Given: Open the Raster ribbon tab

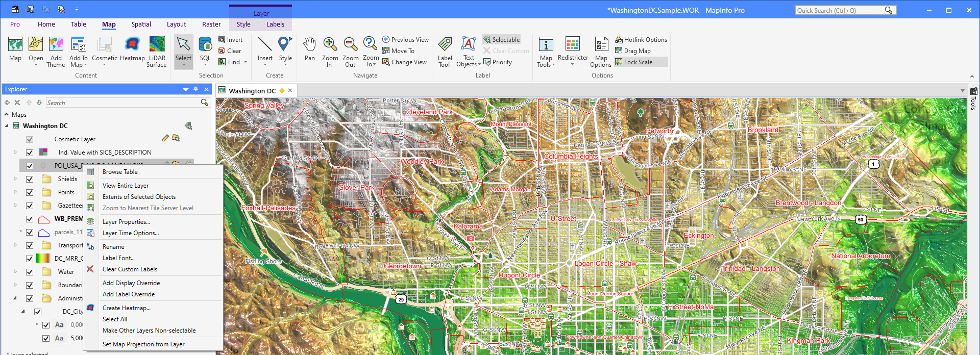Looking at the screenshot, I should point(211,24).
